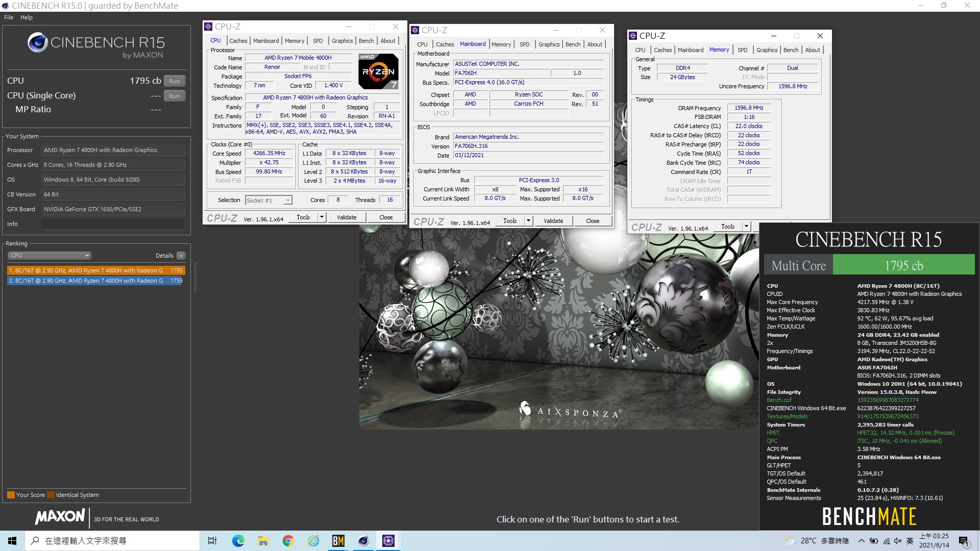Click Validate in Mainboard CPU-Z window
980x551 pixels.
coord(553,221)
